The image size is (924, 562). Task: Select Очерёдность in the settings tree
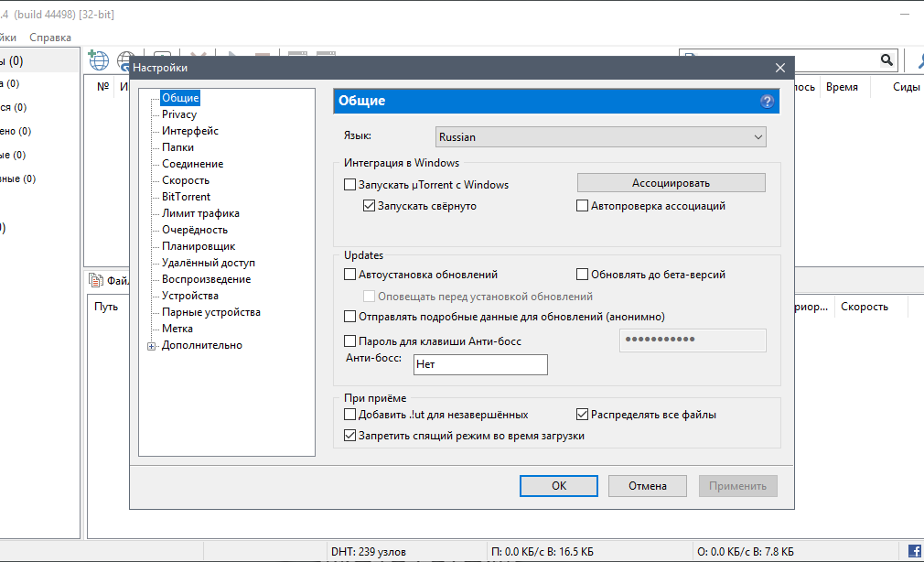(x=195, y=230)
